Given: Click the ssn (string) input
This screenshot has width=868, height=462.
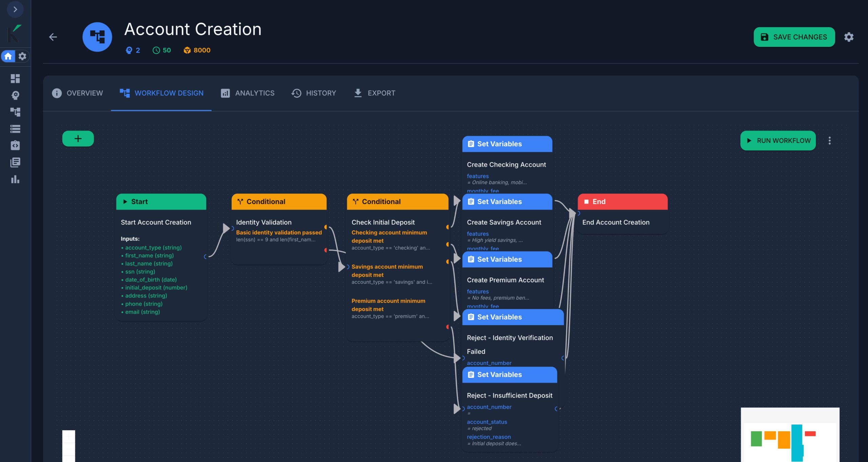Looking at the screenshot, I should (x=140, y=271).
